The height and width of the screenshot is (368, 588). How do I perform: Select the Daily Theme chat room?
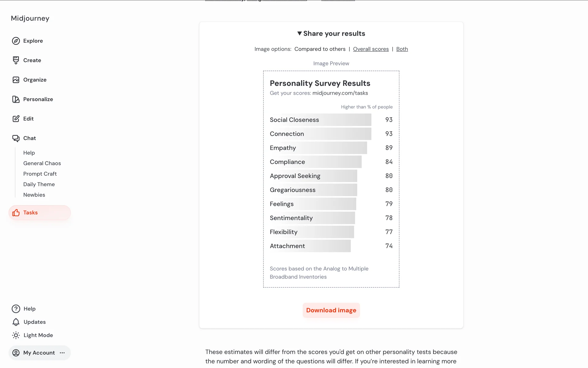coord(39,184)
